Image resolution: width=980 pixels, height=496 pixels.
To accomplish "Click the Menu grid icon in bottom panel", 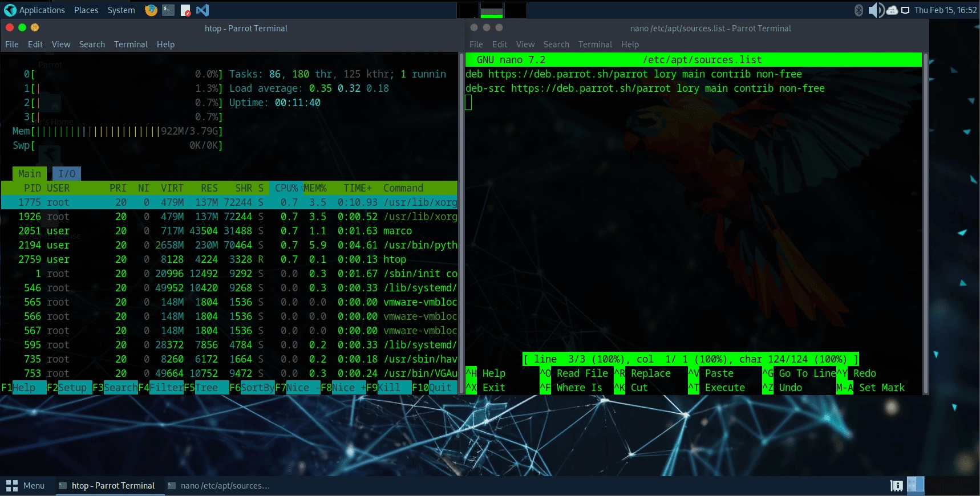I will pyautogui.click(x=11, y=486).
